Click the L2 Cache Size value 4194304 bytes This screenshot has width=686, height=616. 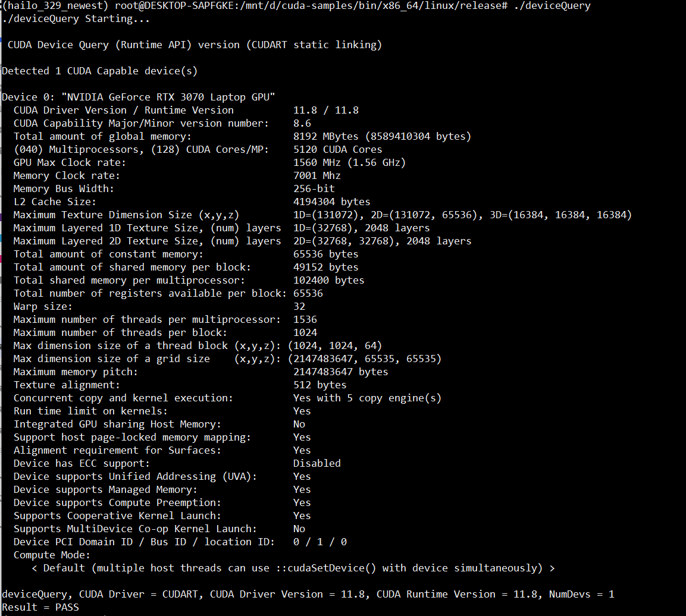[331, 202]
